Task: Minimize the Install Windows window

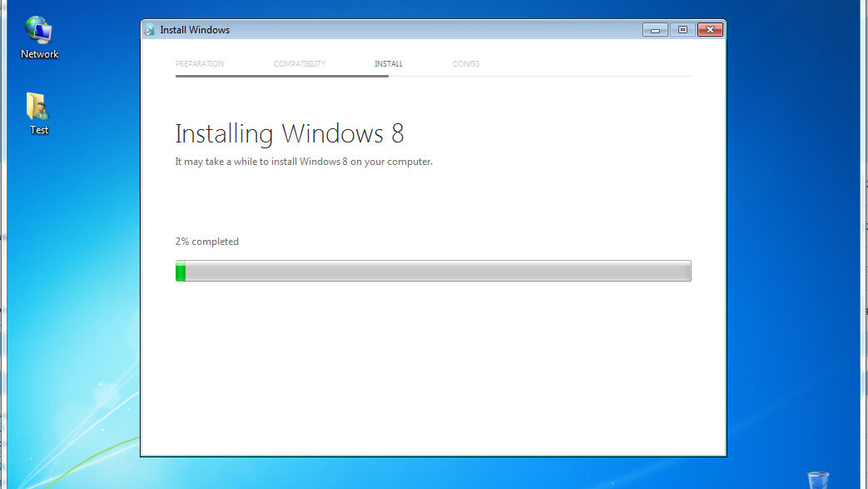Action: (x=655, y=30)
